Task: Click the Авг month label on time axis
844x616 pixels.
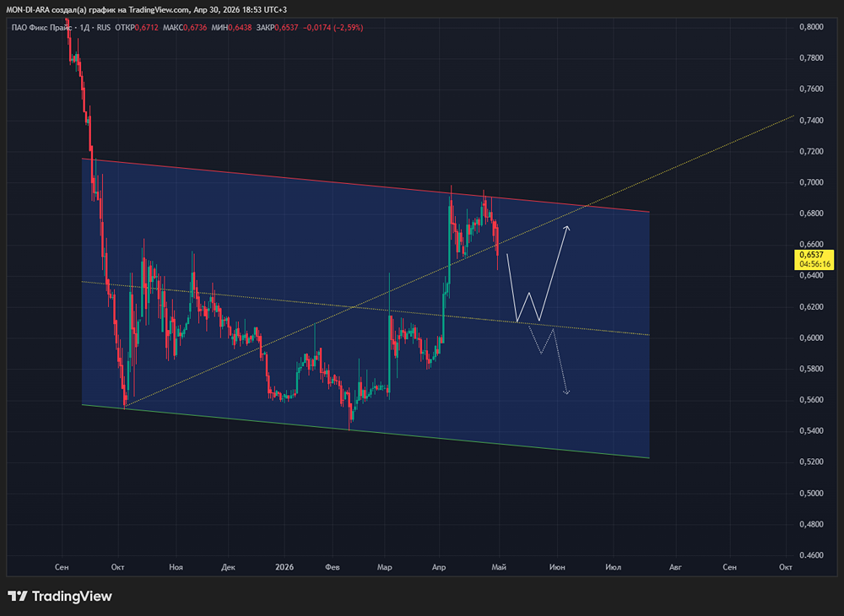Action: tap(675, 568)
